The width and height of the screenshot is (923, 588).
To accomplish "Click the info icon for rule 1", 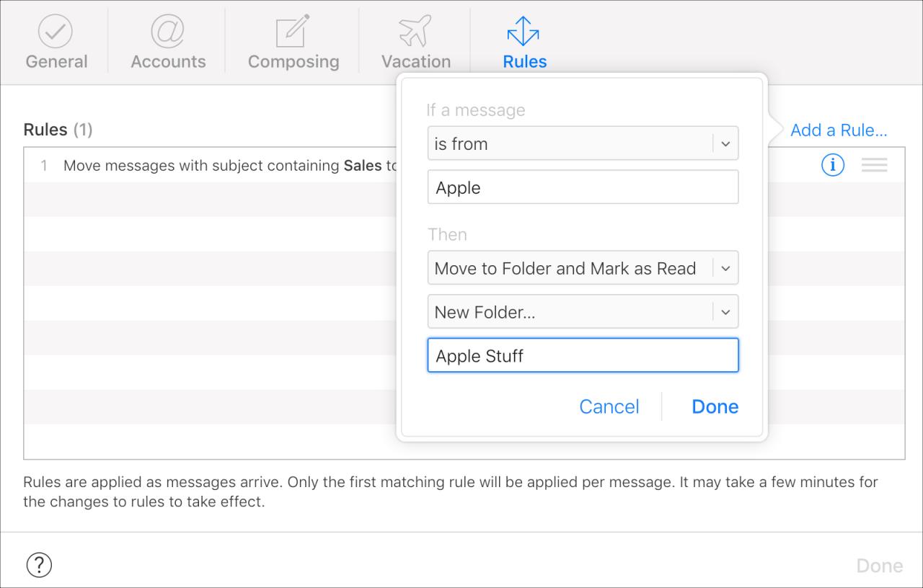I will 833,165.
